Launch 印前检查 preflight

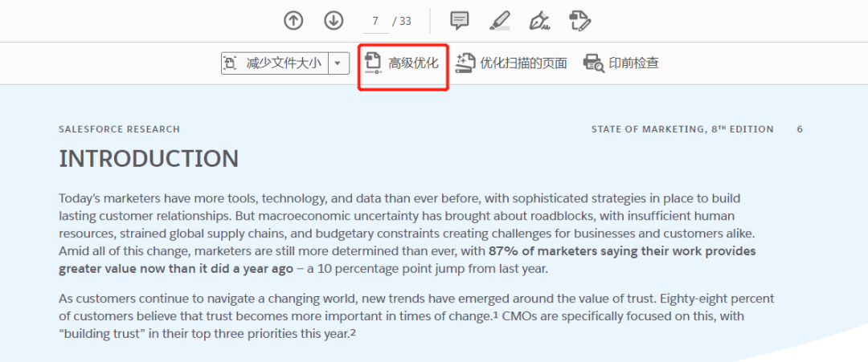633,63
